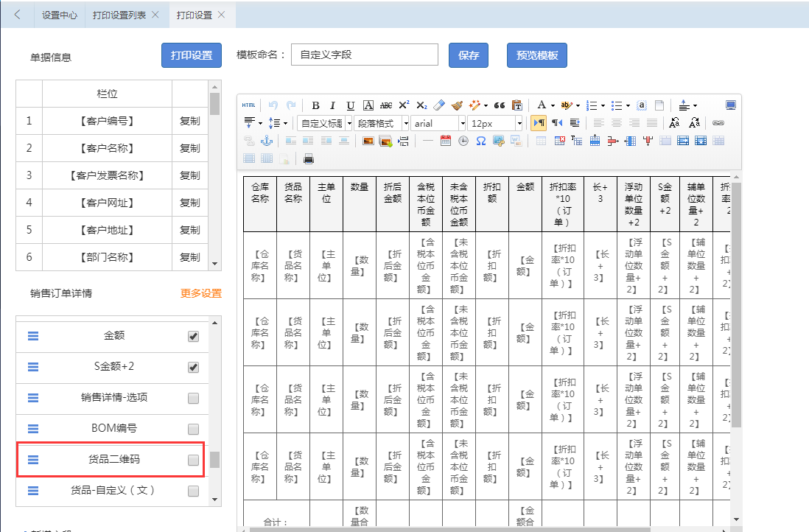
Task: Click the 【客户发票名称】 field cell
Action: [107, 175]
